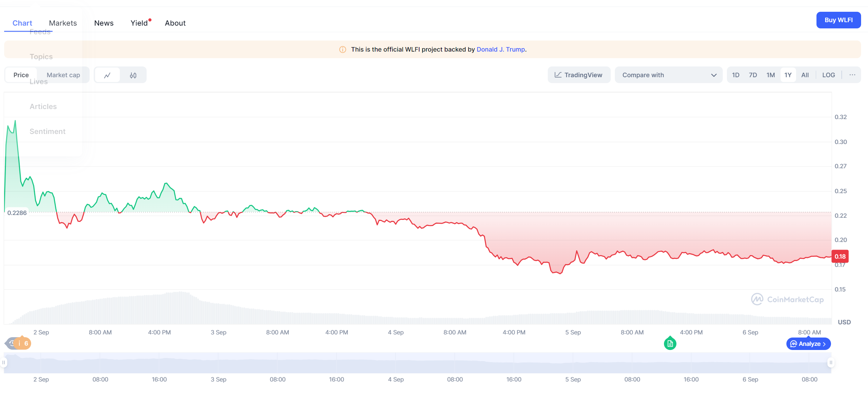Select the 1Y time range
Screen dimensions: 868x395
[x=788, y=75]
